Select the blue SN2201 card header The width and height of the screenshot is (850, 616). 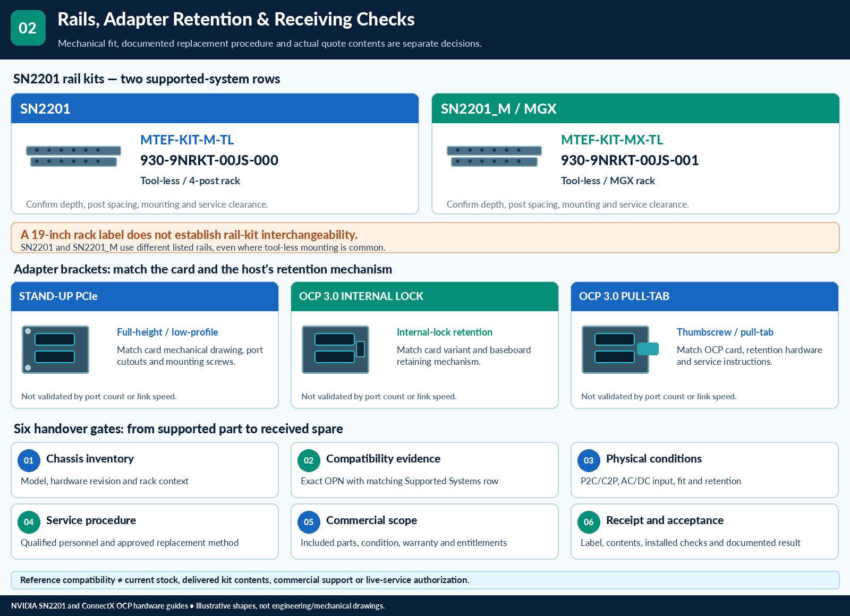click(215, 108)
